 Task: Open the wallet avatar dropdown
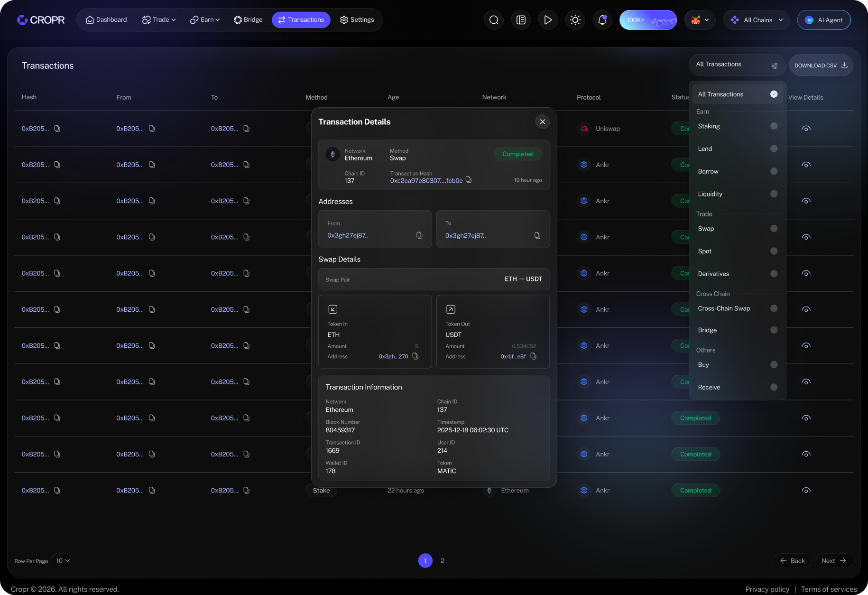pos(700,20)
